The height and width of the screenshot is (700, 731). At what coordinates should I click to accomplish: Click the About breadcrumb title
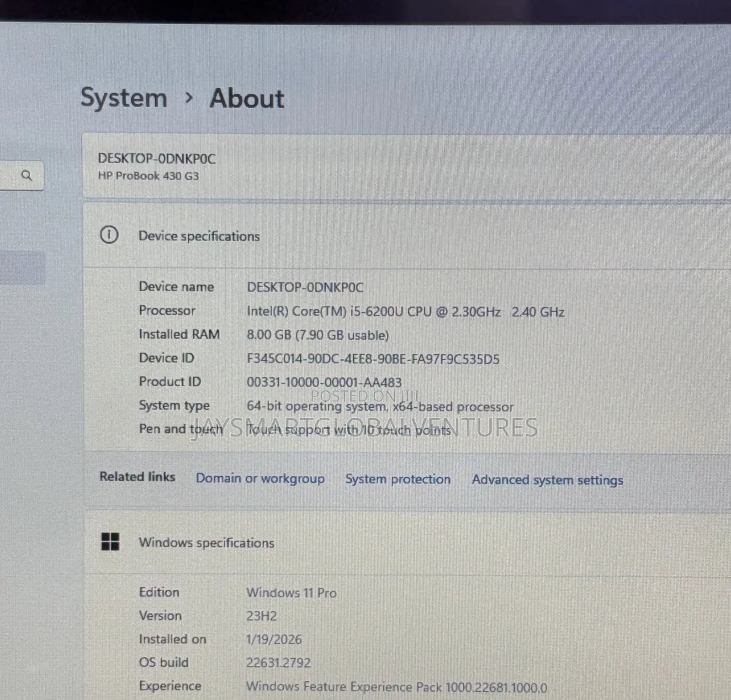click(x=247, y=98)
